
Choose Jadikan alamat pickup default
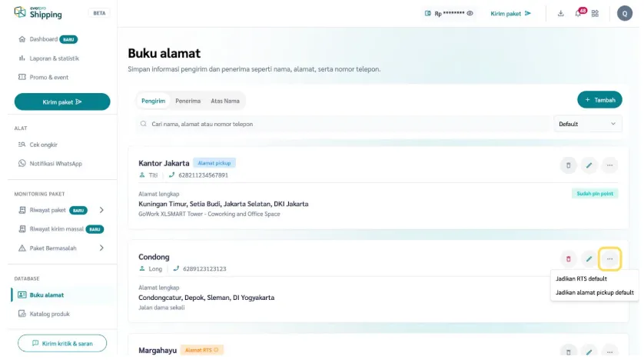(x=594, y=292)
